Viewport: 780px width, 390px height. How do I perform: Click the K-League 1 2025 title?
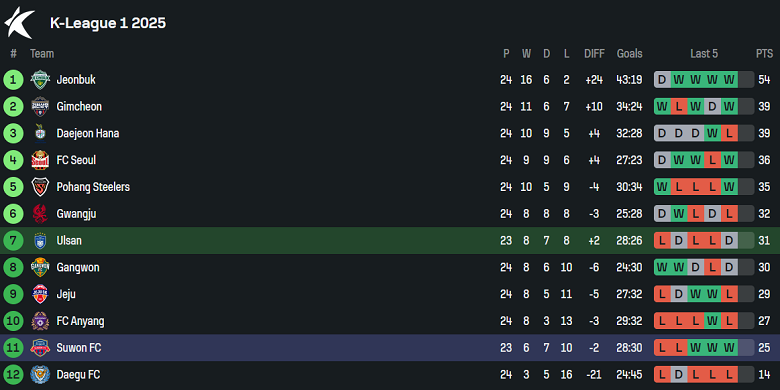pyautogui.click(x=108, y=23)
